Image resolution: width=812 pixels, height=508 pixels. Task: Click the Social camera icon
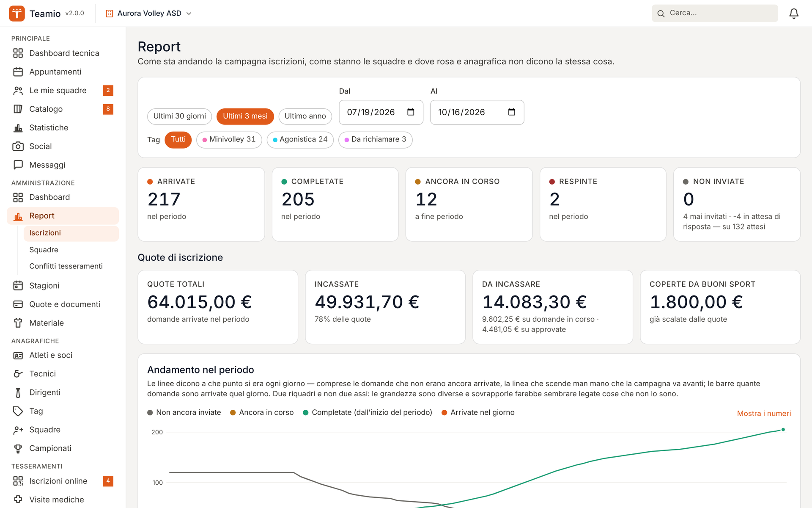click(18, 146)
